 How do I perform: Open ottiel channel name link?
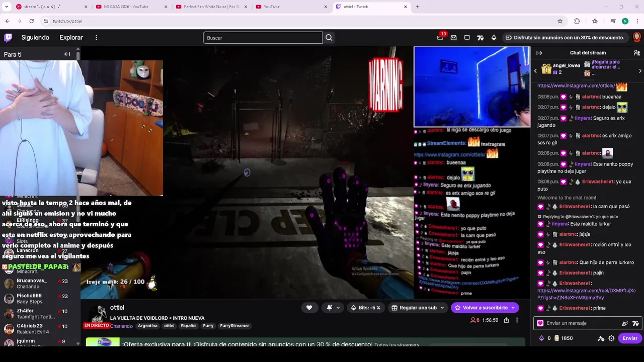click(117, 308)
